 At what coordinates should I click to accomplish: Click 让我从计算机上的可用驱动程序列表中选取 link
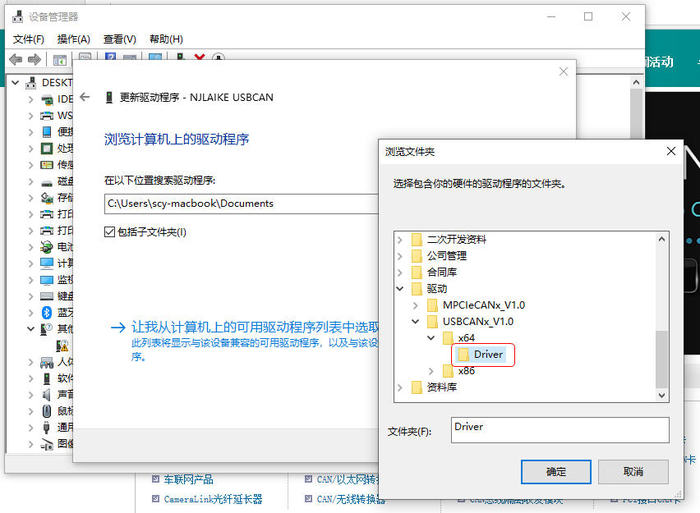255,327
